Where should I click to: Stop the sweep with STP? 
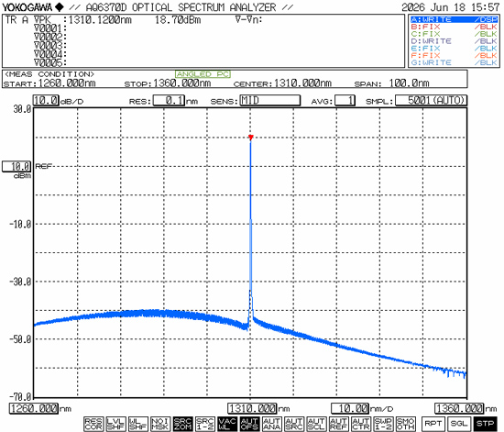pos(485,424)
